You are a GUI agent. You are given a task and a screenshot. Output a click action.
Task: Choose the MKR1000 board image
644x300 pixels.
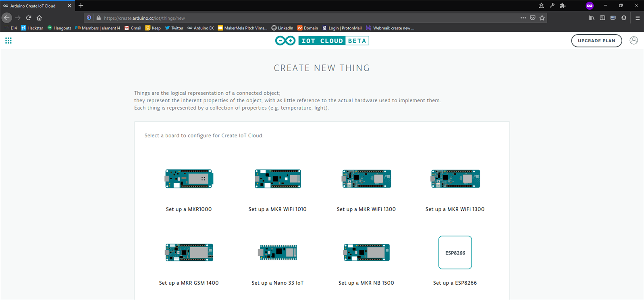(x=189, y=179)
